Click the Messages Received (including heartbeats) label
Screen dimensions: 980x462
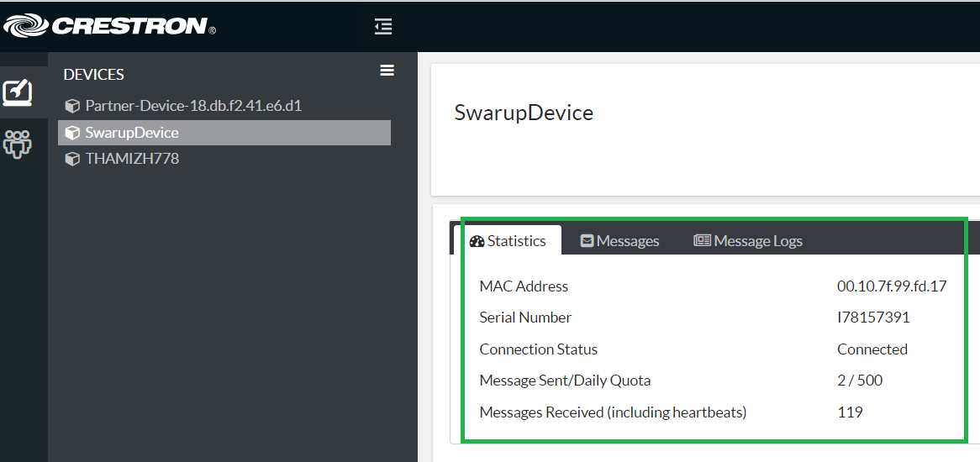613,412
